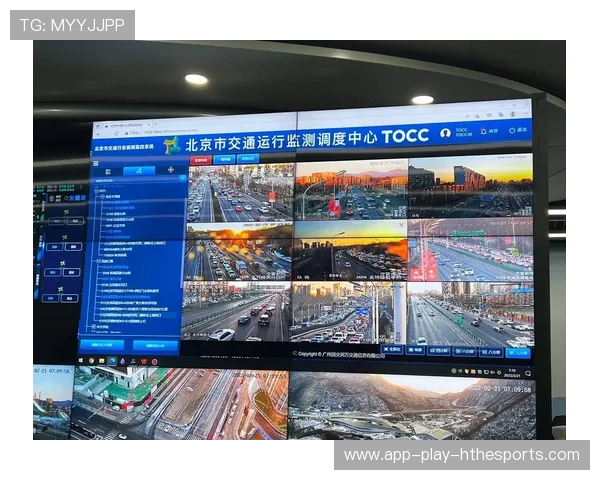Switch to single-screen layout

coord(415,350)
